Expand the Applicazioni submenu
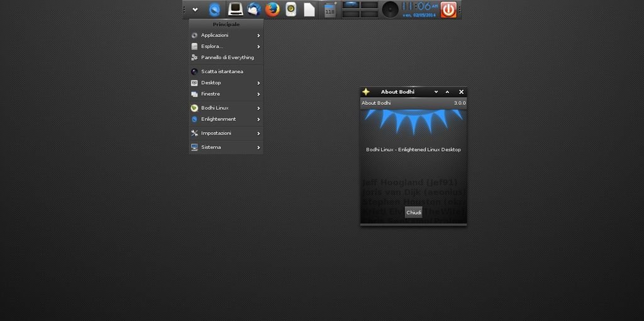Screen dimensions: 644x321 point(226,35)
